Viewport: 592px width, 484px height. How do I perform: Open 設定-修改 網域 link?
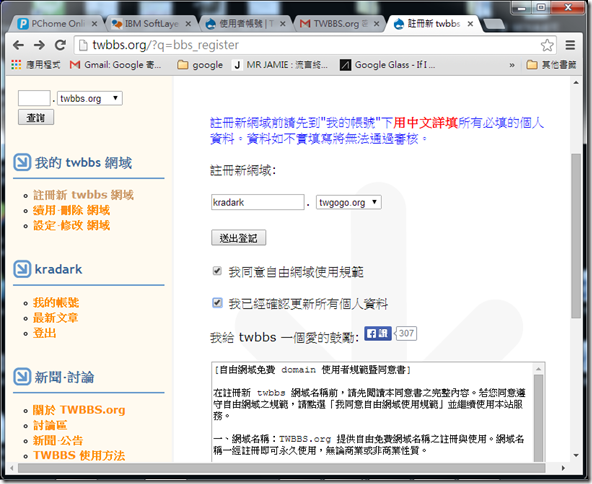pos(71,225)
